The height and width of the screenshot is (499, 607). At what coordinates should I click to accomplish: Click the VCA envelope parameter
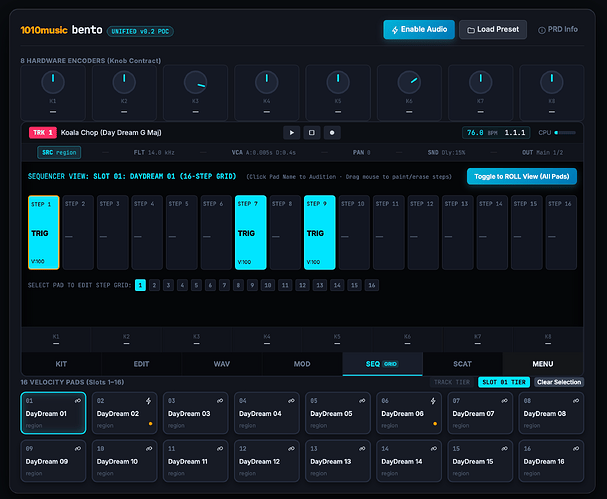264,153
